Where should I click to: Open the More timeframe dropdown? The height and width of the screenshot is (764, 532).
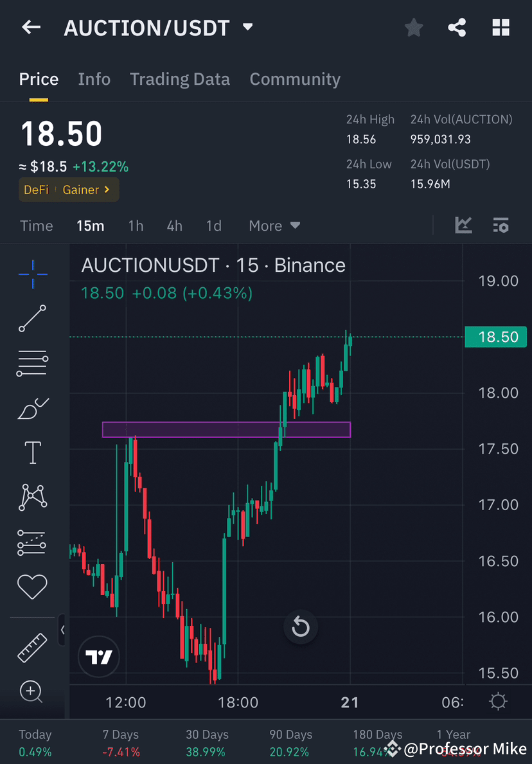click(x=274, y=226)
